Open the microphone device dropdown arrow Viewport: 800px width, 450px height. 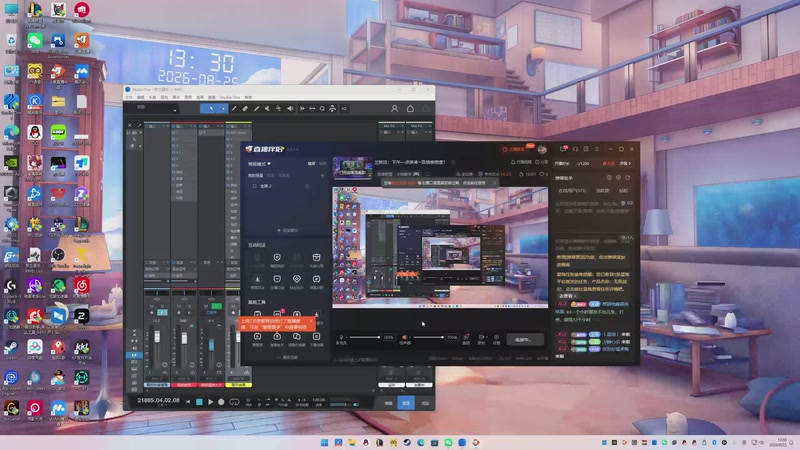[x=347, y=338]
